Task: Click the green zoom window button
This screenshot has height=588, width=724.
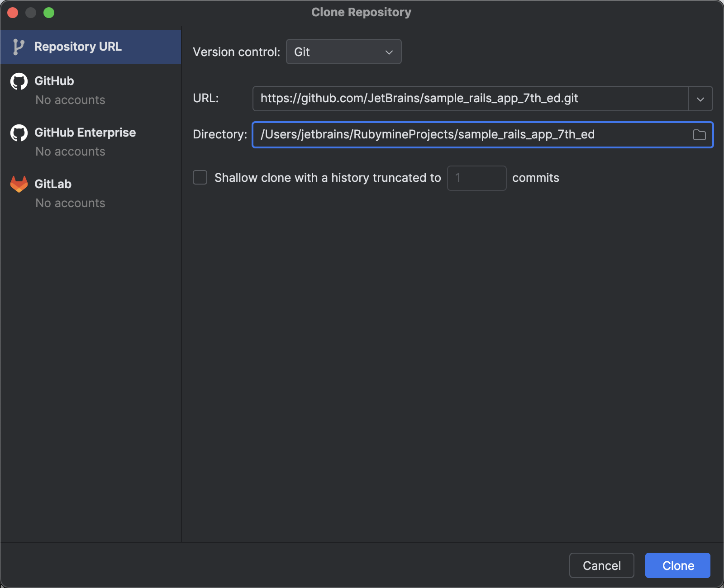Action: [49, 13]
